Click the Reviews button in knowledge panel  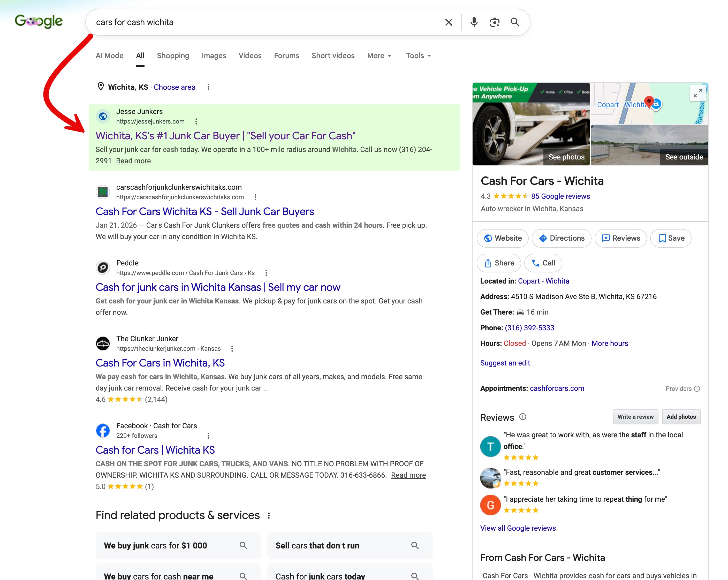click(x=621, y=238)
